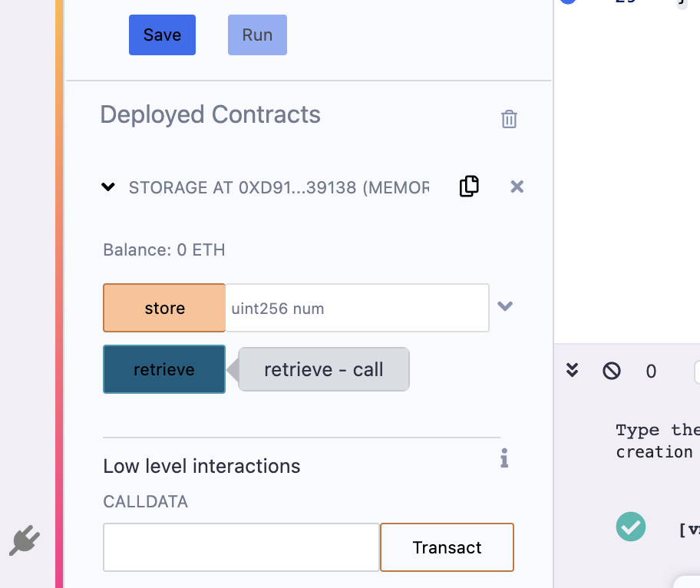700x588 pixels.
Task: Clear the console with the circle-slash icon
Action: 612,371
